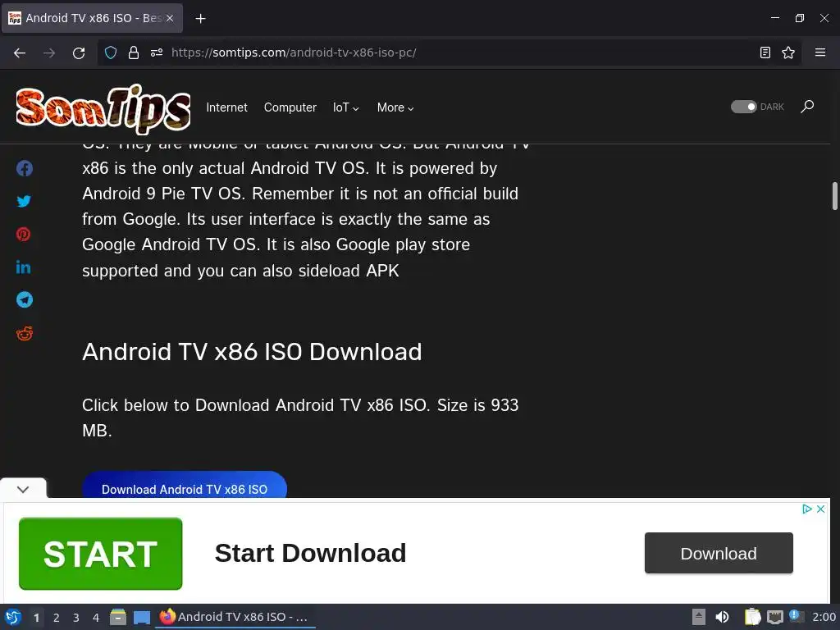Click the taskbar clock showing 2:00
The height and width of the screenshot is (630, 840).
[x=824, y=617]
